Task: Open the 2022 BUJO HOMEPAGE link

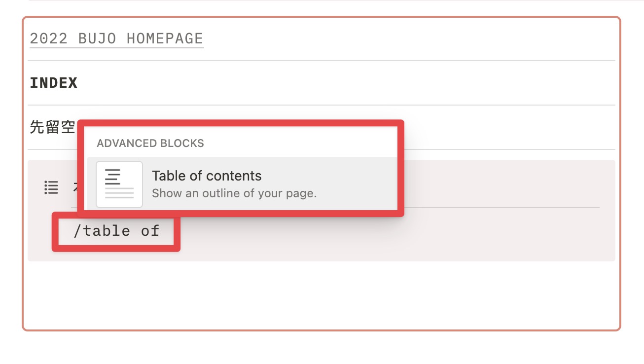Action: (x=116, y=39)
